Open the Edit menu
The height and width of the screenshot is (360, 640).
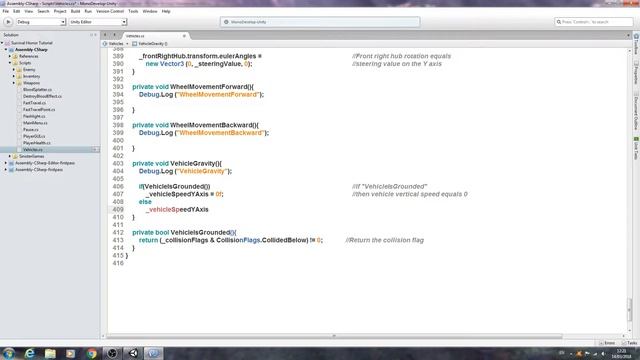17,11
